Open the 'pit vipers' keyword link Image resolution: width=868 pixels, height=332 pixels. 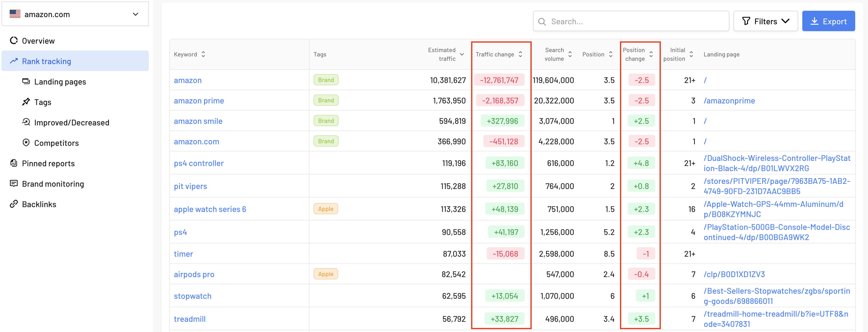point(190,186)
